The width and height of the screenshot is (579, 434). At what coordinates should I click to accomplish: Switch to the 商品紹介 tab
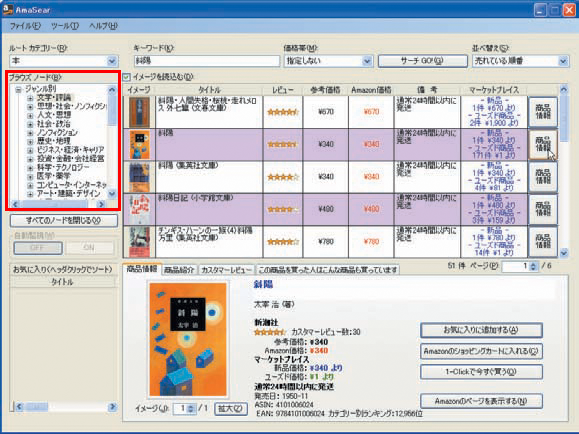179,270
